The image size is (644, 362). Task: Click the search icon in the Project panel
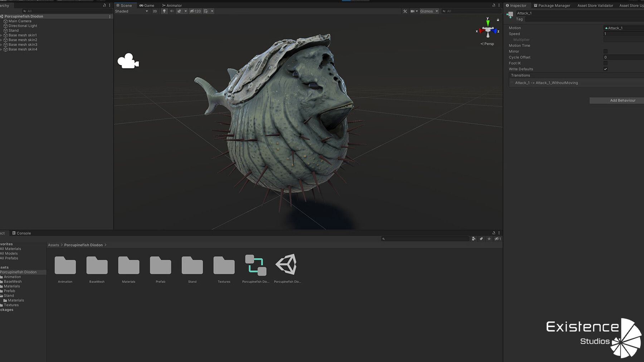(384, 239)
